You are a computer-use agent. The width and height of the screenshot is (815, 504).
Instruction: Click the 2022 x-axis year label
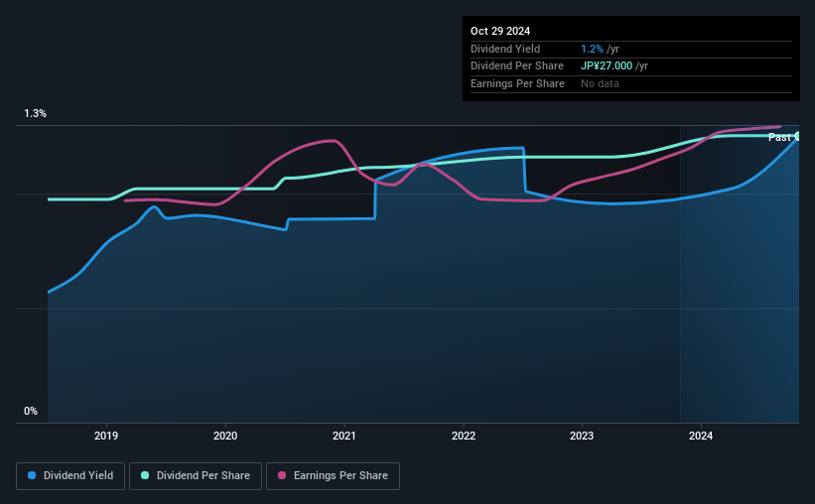(464, 436)
